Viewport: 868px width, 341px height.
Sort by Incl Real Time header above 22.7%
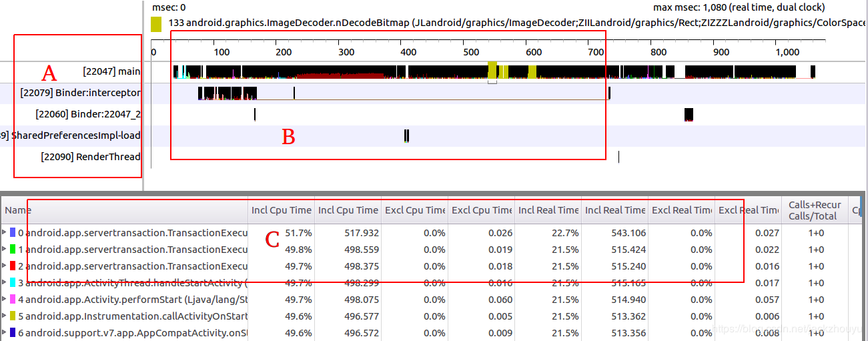[x=548, y=210]
